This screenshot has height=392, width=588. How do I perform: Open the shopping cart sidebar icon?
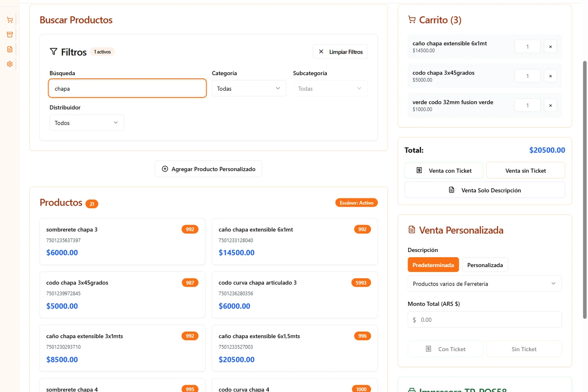[x=10, y=20]
